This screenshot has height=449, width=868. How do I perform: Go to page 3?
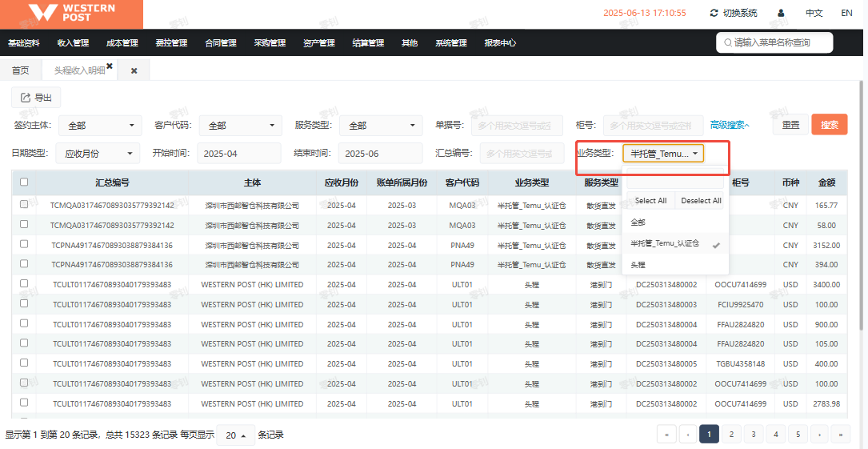pyautogui.click(x=754, y=435)
